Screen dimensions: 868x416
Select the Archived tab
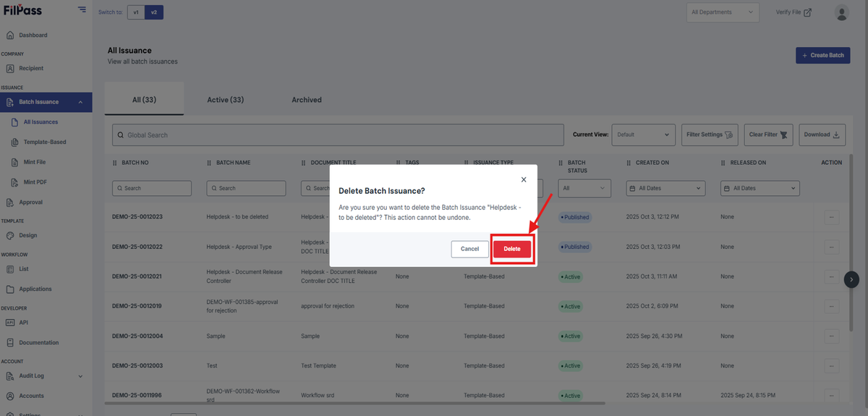[307, 100]
